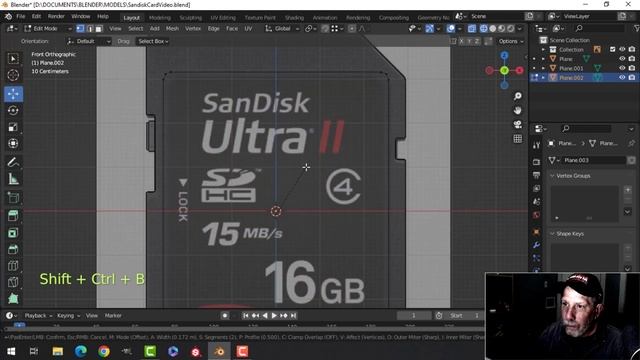Open the Render menu
Image resolution: width=640 pixels, height=360 pixels.
click(x=56, y=16)
